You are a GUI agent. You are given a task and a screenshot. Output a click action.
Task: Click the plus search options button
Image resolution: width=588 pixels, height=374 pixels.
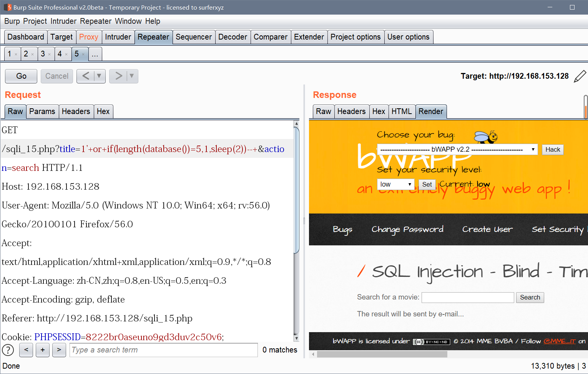coord(42,350)
